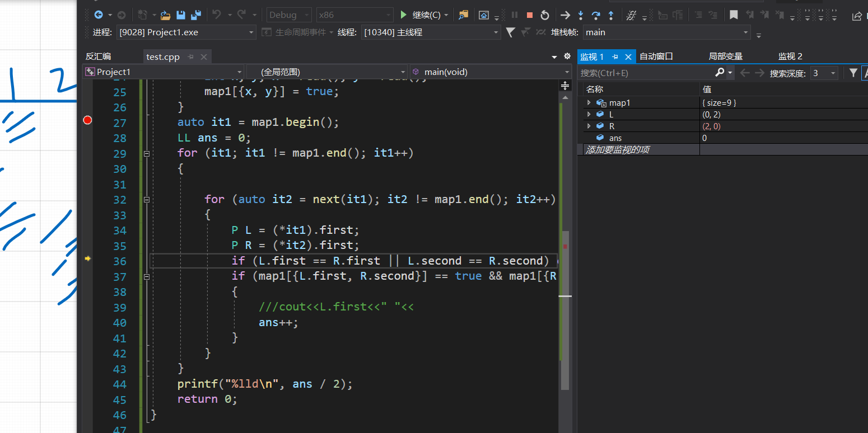Click the Find in Files icon
This screenshot has width=868, height=433.
[x=463, y=15]
